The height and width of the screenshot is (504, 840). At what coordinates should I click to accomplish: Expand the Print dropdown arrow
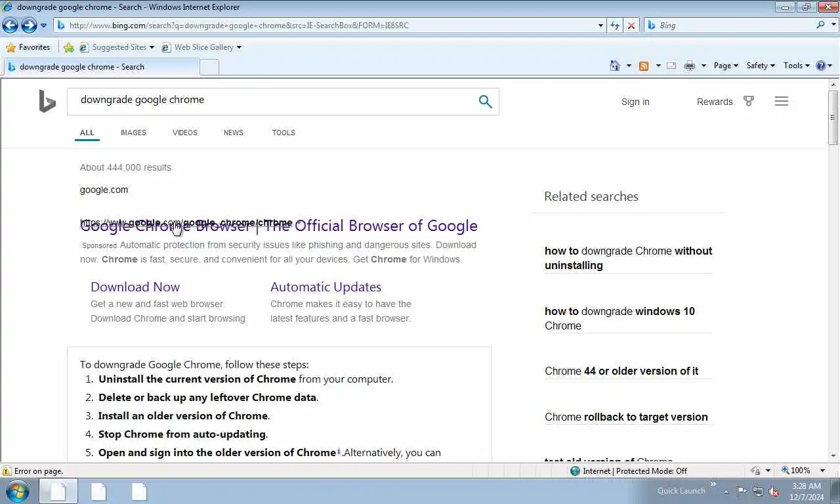[703, 66]
